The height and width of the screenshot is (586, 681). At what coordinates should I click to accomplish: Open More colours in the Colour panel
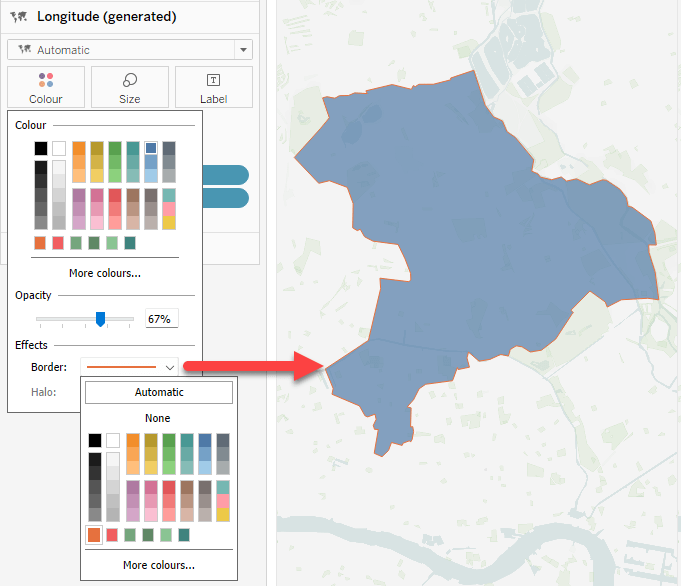click(x=104, y=273)
